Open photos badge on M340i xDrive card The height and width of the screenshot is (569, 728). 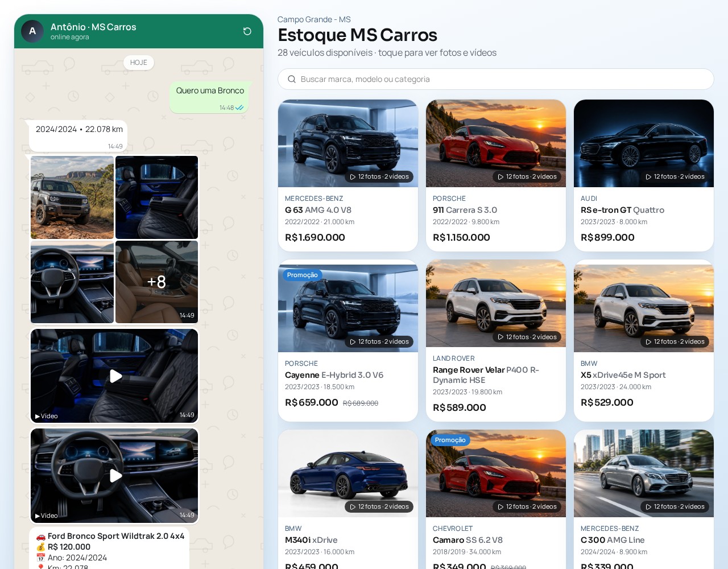click(379, 506)
